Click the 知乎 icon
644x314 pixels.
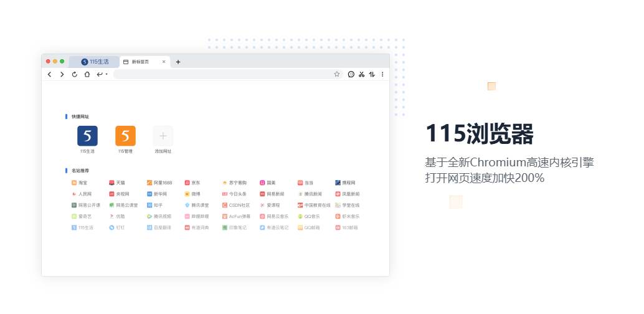tap(149, 205)
